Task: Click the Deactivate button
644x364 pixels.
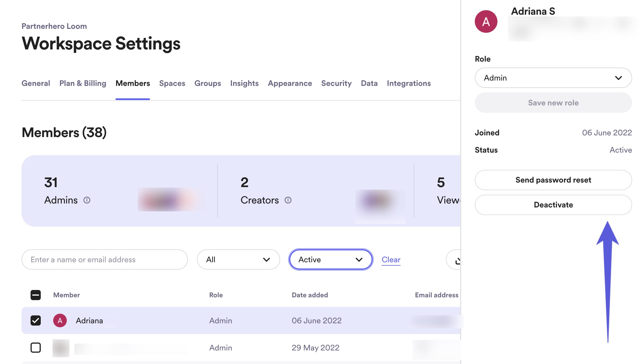Action: pyautogui.click(x=553, y=205)
